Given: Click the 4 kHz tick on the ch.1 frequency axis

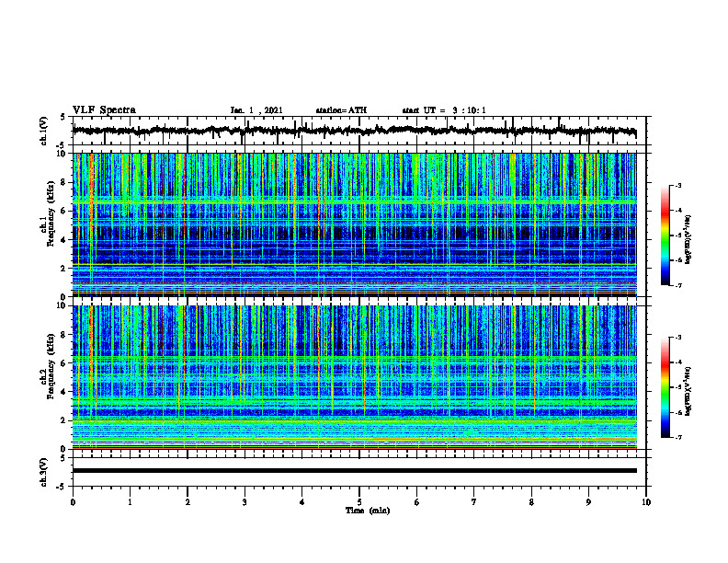Looking at the screenshot, I should click(x=64, y=239).
